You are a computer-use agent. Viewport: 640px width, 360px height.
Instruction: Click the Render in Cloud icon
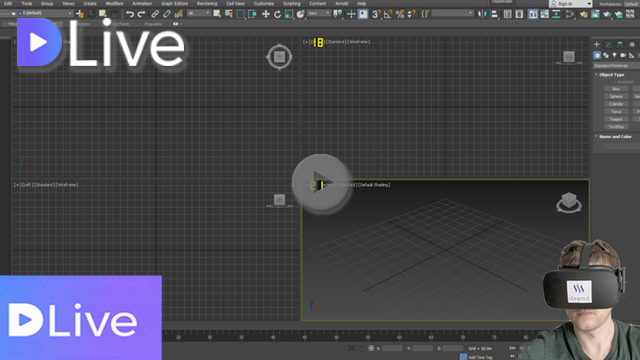pos(619,14)
